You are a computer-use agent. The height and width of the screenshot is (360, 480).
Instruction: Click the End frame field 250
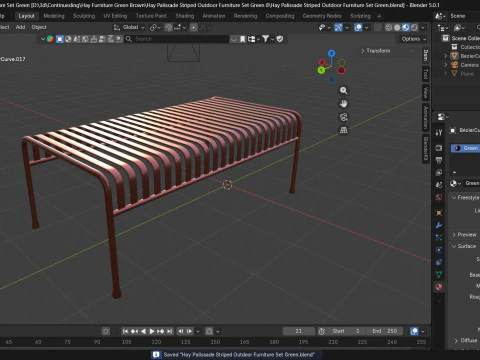pyautogui.click(x=386, y=331)
